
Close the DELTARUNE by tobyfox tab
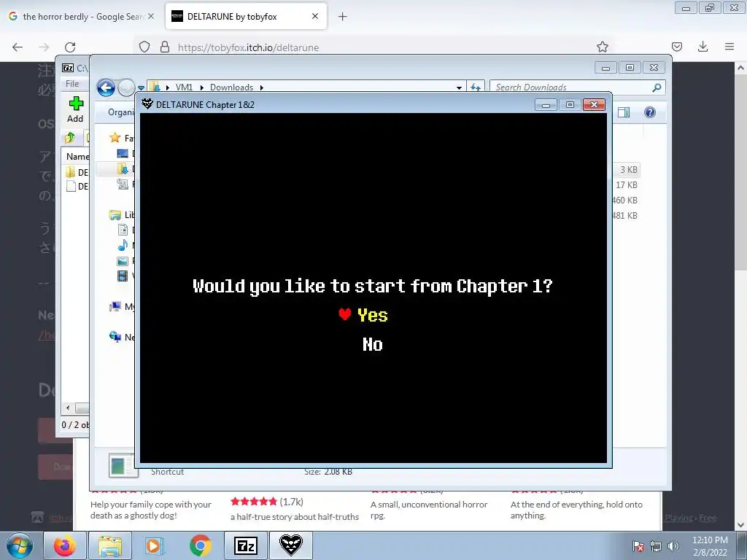tap(315, 16)
